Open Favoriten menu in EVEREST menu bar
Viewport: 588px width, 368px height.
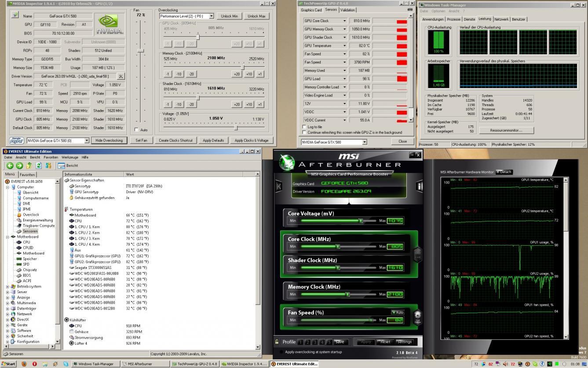[x=51, y=157]
